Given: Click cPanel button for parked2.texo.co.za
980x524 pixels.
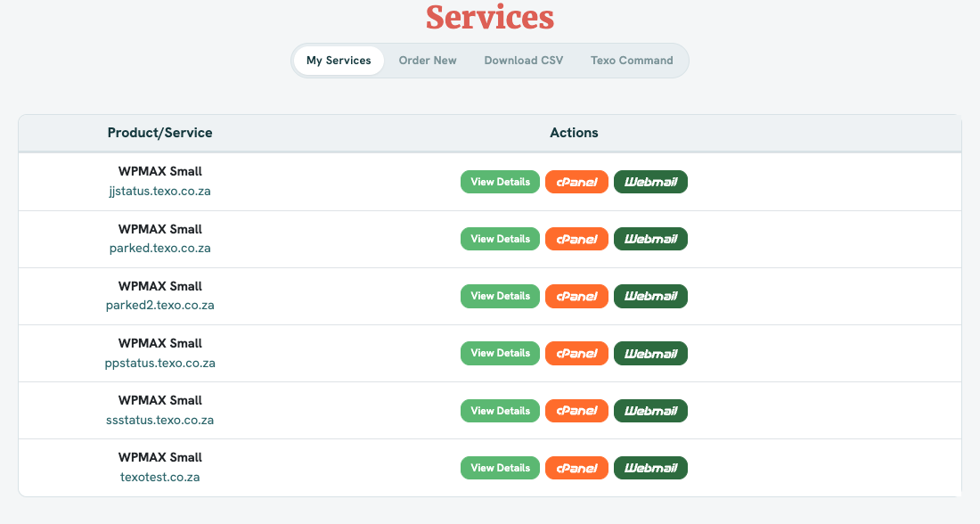Looking at the screenshot, I should point(577,297).
